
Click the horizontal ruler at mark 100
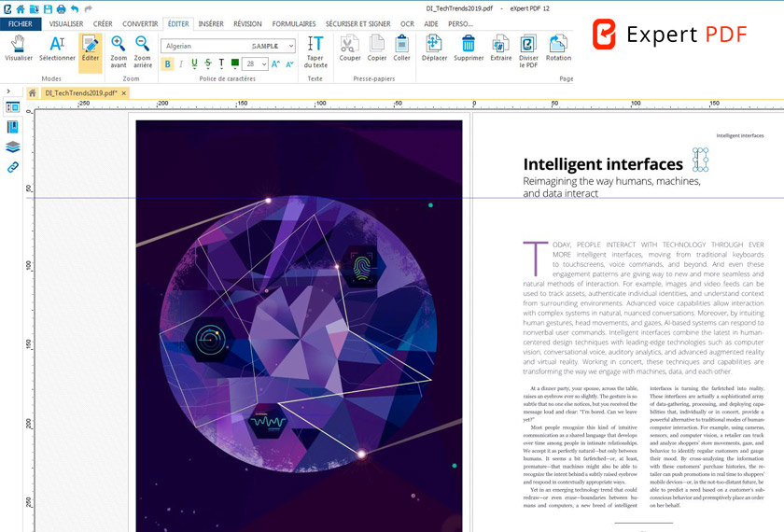pyautogui.click(x=636, y=104)
